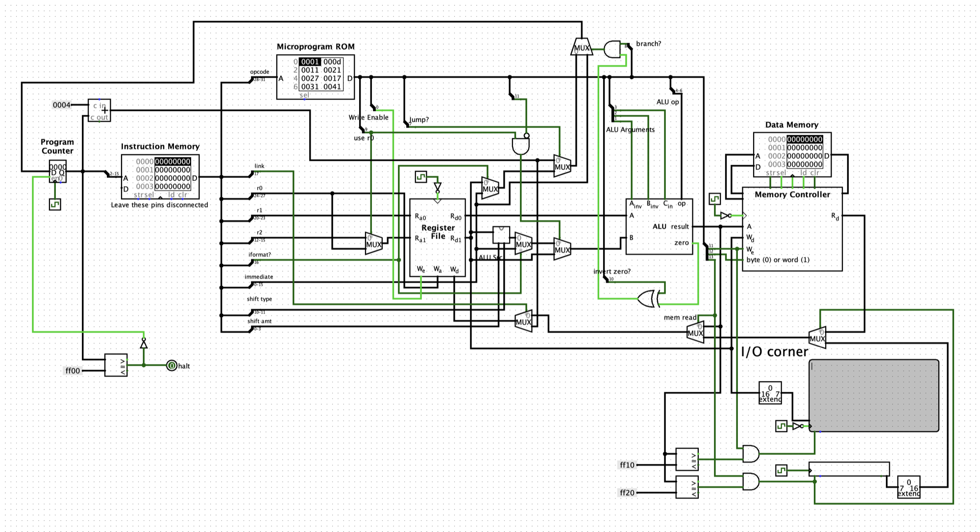Viewport: 980px width, 532px height.
Task: Select the MUX labeled mem read
Action: tap(696, 332)
